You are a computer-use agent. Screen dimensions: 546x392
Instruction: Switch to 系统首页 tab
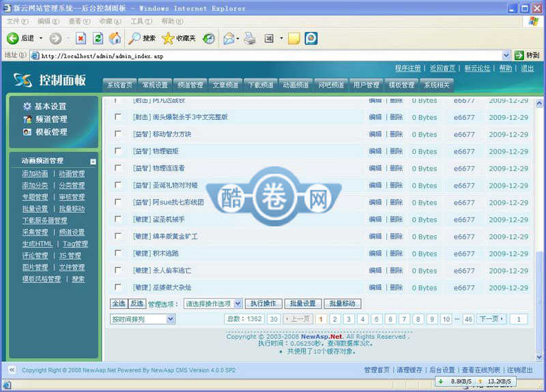[120, 85]
